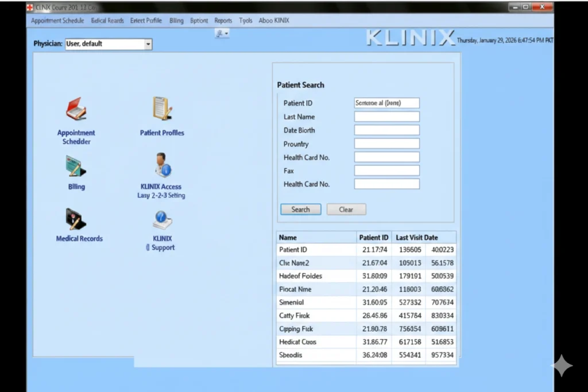Open the Physician selection dropdown
This screenshot has height=392, width=588.
[148, 44]
